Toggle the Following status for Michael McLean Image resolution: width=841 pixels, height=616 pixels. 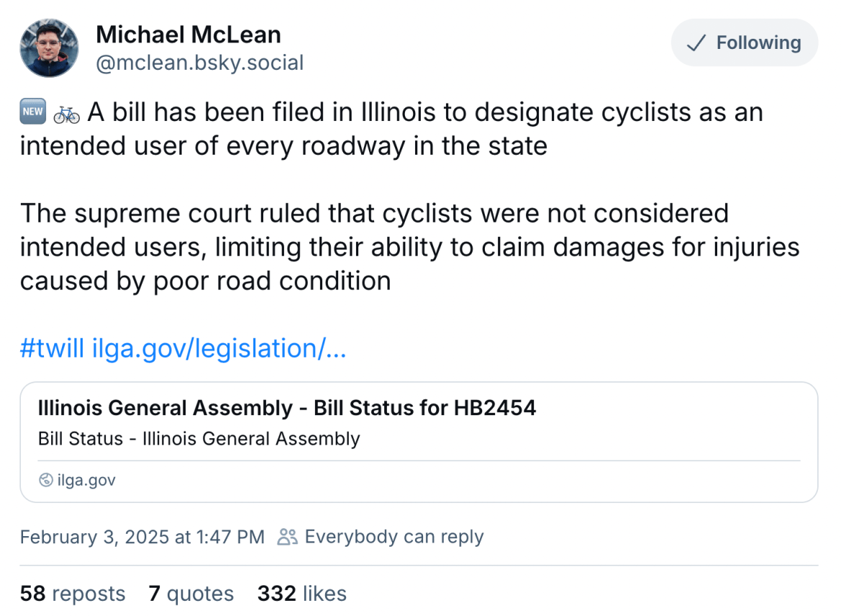[x=744, y=43]
